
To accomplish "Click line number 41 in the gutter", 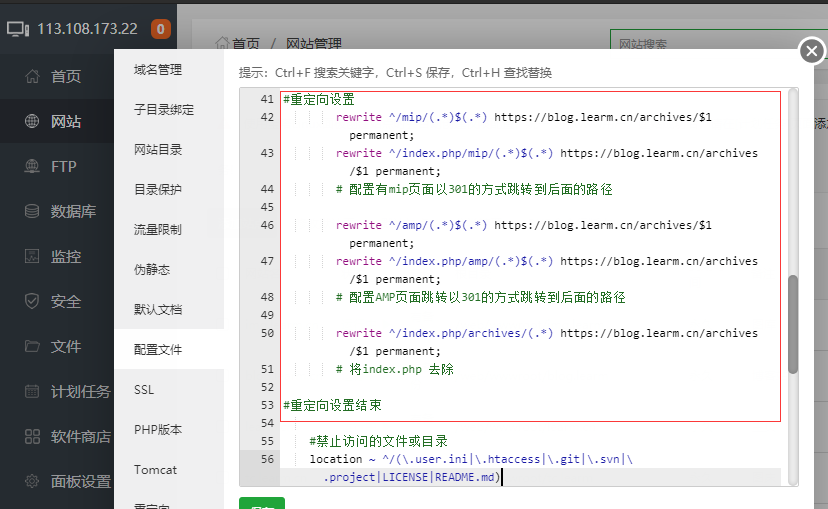I will [267, 99].
